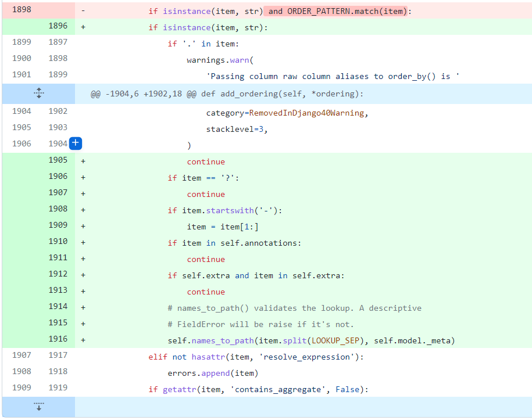Click 'self.names_to_path(item.split(LOOKUP_SEP)' on line 1916
Image resolution: width=532 pixels, height=420 pixels.
pyautogui.click(x=267, y=340)
